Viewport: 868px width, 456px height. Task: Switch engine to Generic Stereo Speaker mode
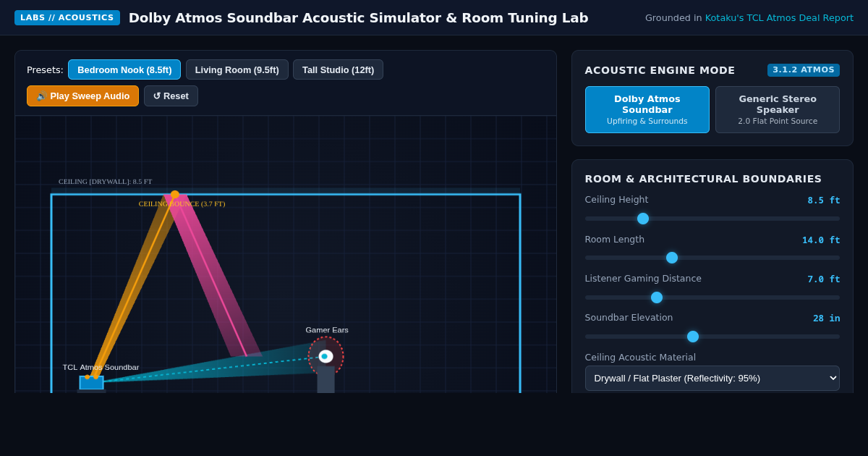(778, 109)
